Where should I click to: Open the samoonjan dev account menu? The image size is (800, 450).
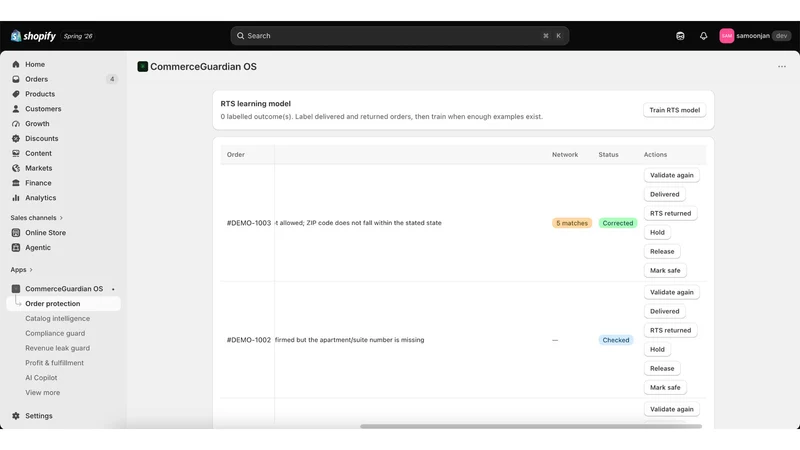(x=755, y=36)
